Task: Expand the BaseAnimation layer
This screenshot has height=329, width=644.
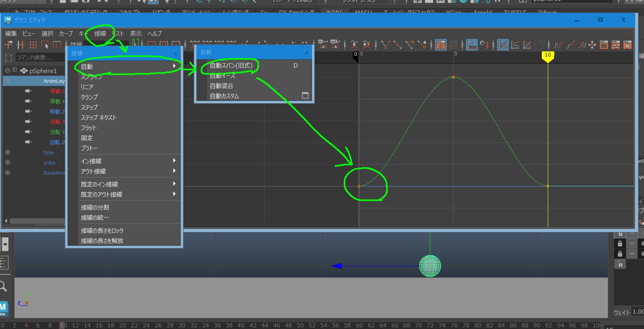Action: click(7, 173)
